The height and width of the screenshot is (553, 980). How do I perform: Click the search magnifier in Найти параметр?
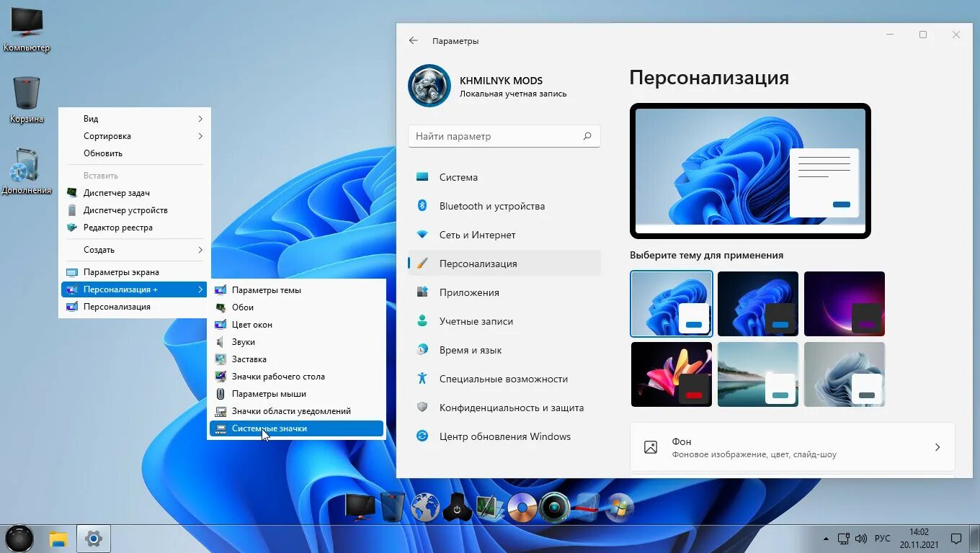pyautogui.click(x=587, y=136)
